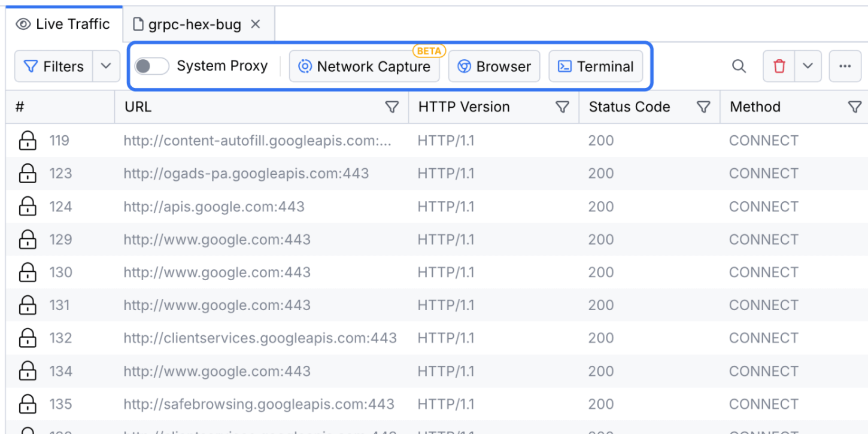Viewport: 868px width, 434px height.
Task: Open dropdown arrow beside trash button
Action: tap(808, 66)
